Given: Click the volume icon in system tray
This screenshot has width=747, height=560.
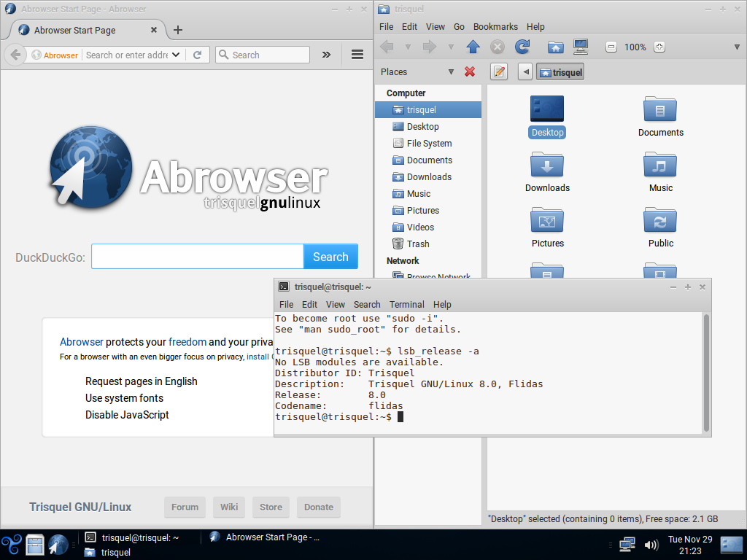Looking at the screenshot, I should point(651,545).
